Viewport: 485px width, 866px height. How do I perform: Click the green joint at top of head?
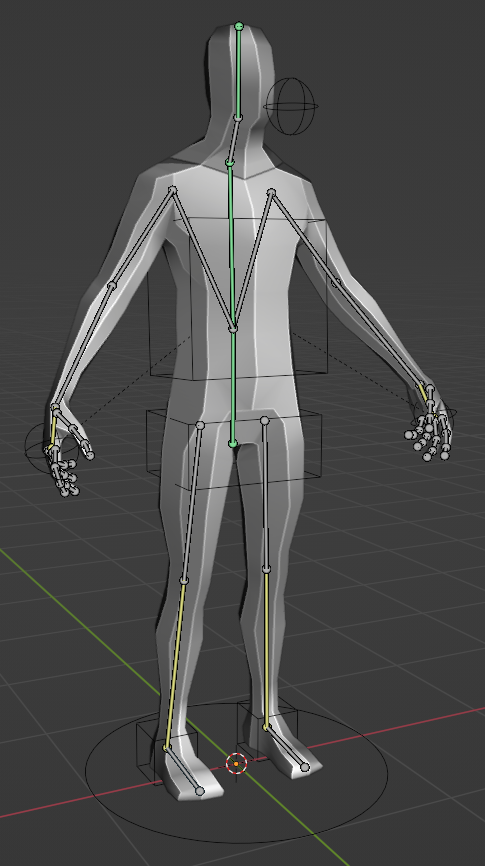239,26
